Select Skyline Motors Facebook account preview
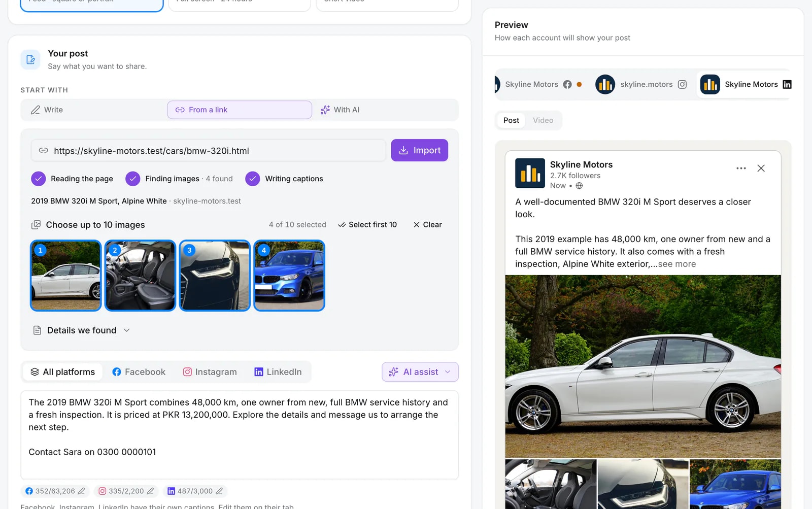Viewport: 812px width, 509px height. (x=539, y=84)
